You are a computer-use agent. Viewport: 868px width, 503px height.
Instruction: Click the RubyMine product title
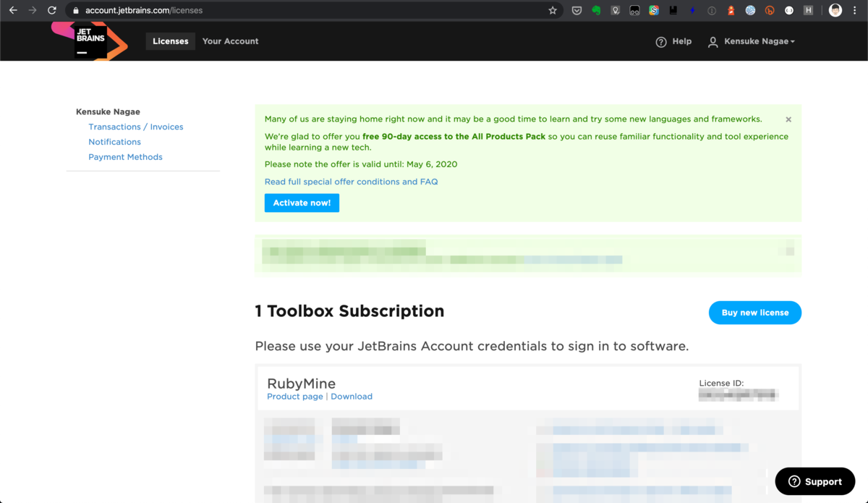[302, 384]
